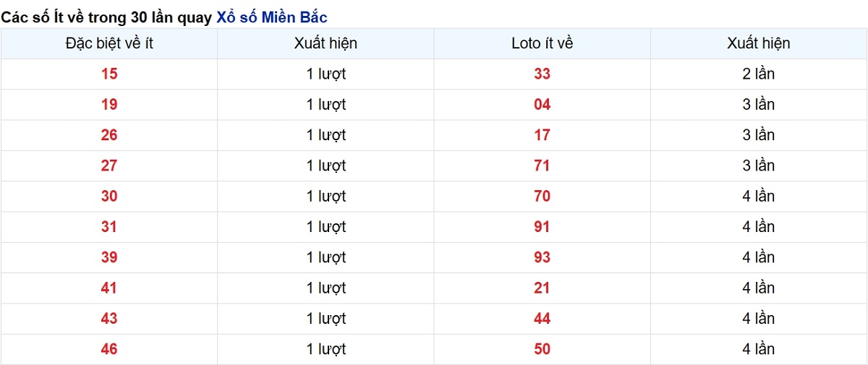
Task: Select special number 43
Action: click(x=109, y=318)
